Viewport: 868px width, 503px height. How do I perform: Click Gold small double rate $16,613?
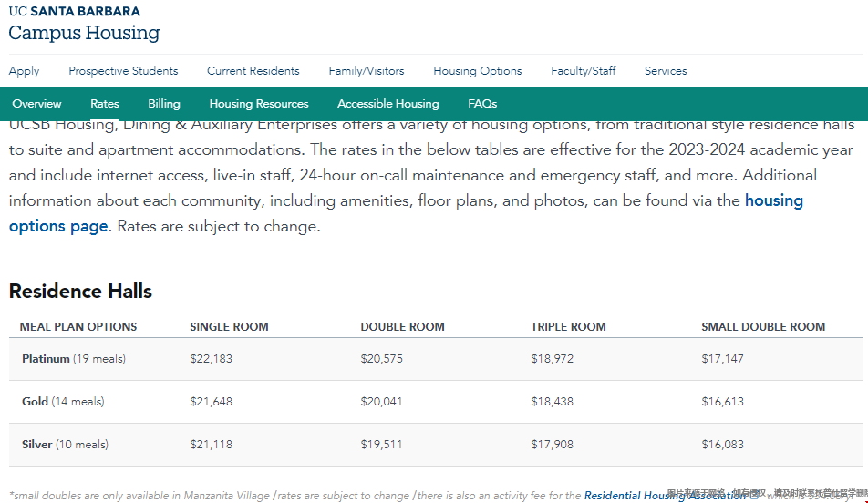pos(722,402)
